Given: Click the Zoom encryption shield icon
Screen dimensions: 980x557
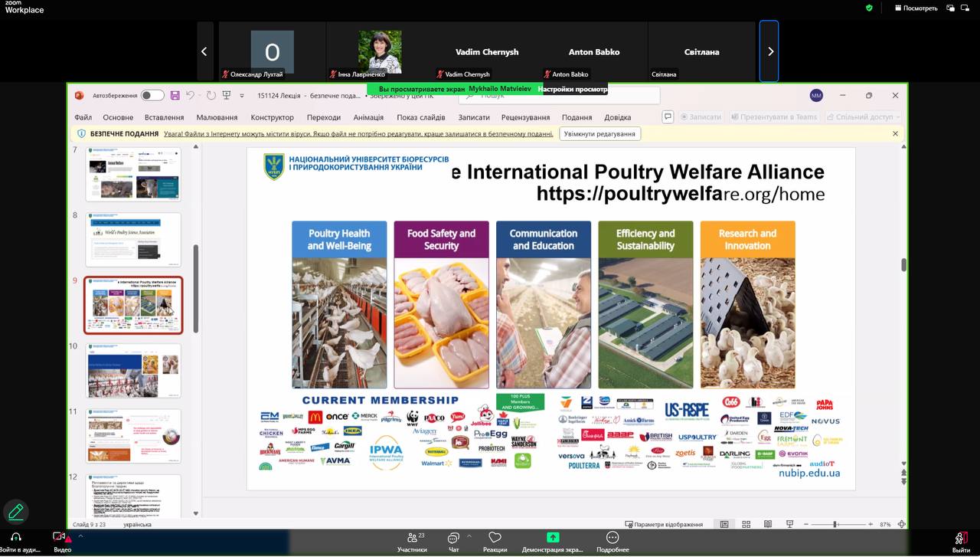Looking at the screenshot, I should pos(869,8).
